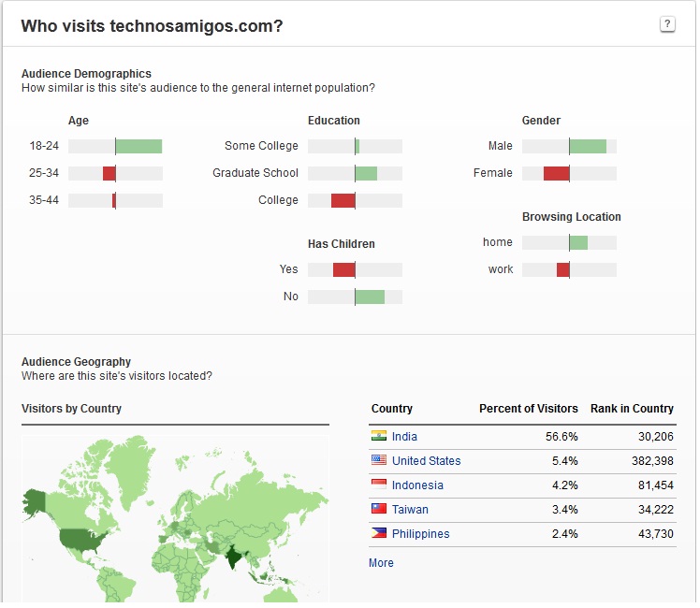
Task: Open the United States country link
Action: [x=429, y=463]
